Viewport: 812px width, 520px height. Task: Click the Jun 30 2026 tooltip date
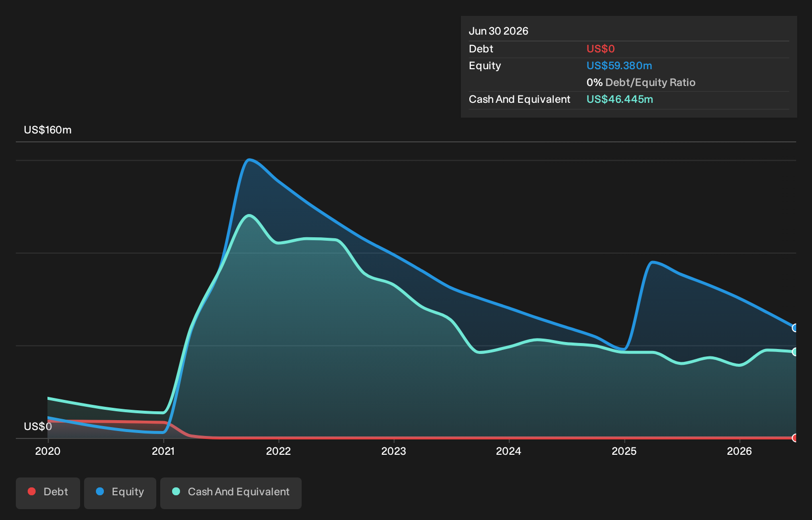[498, 31]
